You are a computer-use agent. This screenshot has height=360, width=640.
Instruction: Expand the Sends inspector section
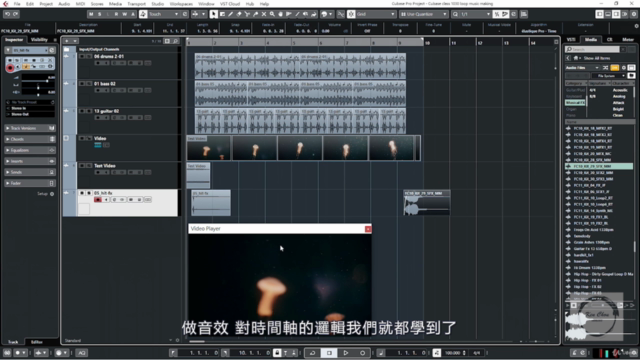click(29, 172)
